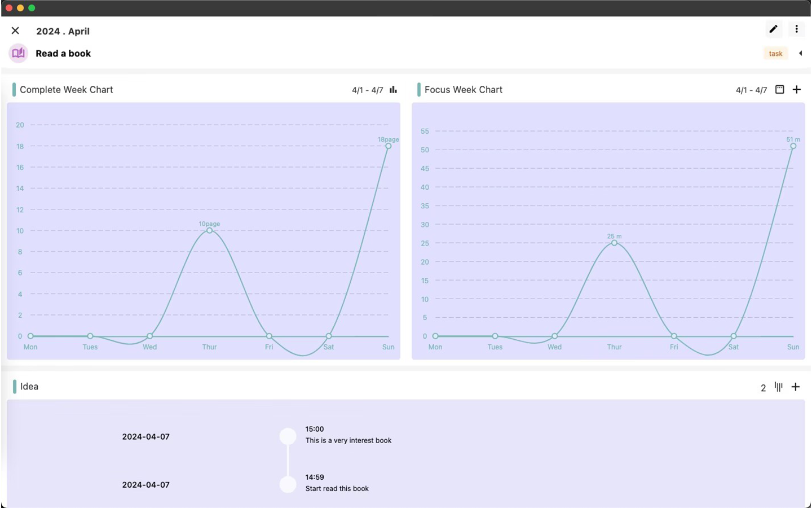Click the Idea section heading
812x508 pixels.
click(x=29, y=387)
